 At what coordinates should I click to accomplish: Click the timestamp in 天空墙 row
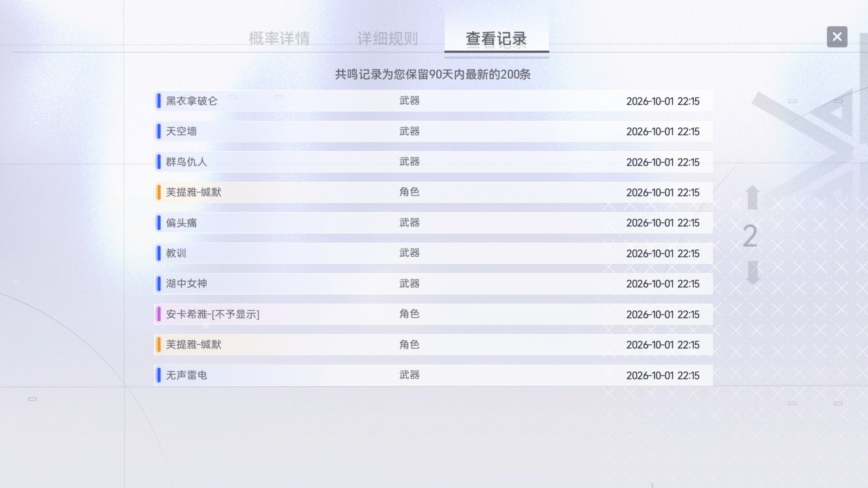point(663,131)
